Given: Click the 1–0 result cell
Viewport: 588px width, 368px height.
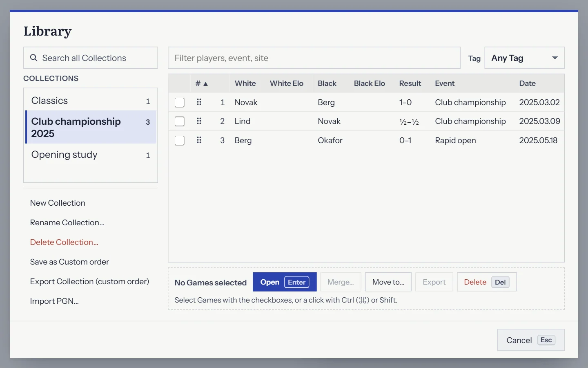Looking at the screenshot, I should [x=405, y=102].
